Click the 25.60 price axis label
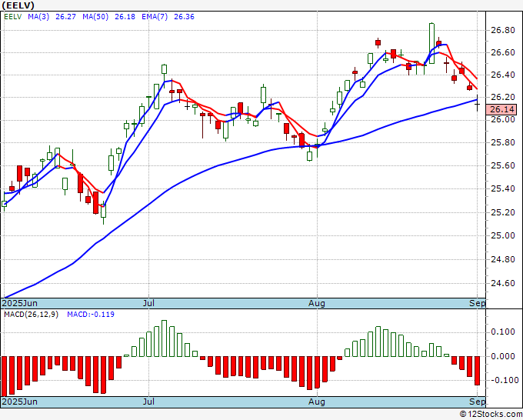523x420 pixels. click(x=503, y=166)
